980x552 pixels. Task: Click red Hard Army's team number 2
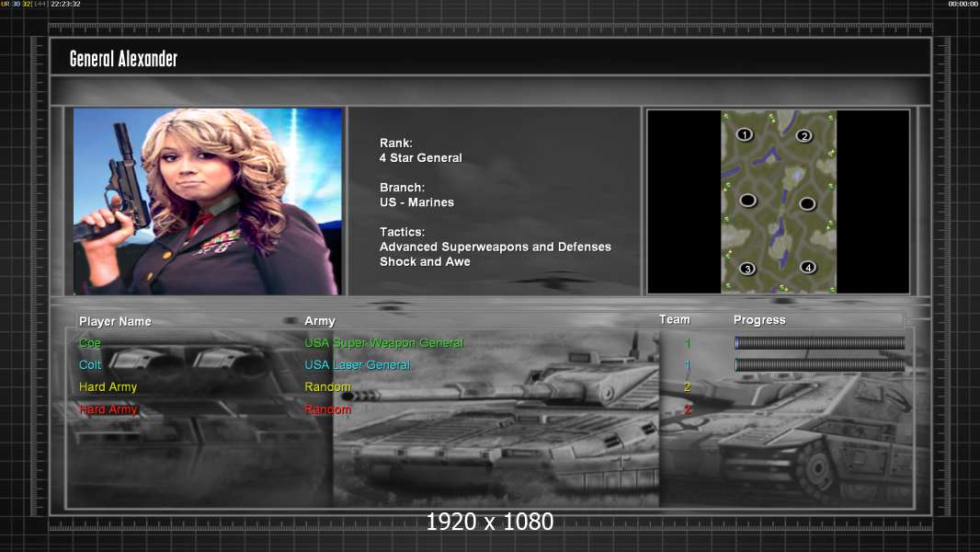pyautogui.click(x=688, y=410)
